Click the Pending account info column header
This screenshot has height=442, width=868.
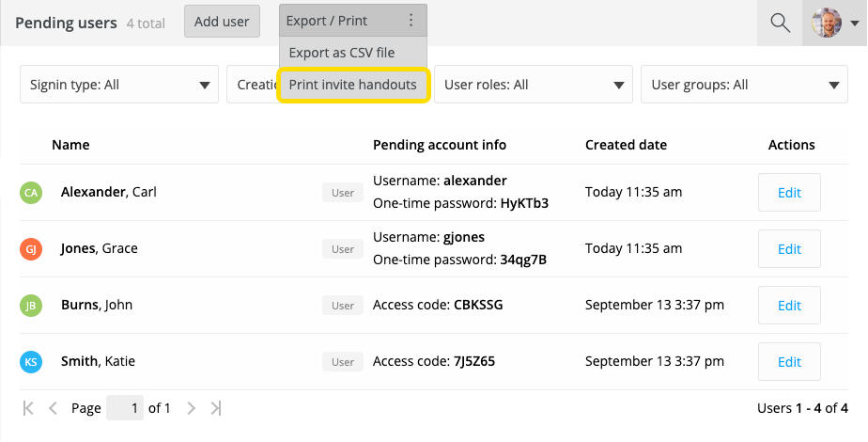(440, 145)
